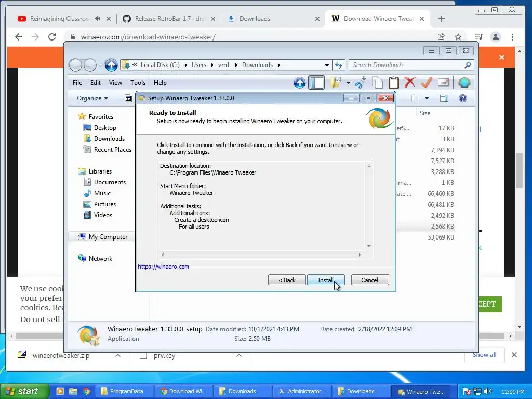532x399 pixels.
Task: Select Network in navigation pane
Action: (100, 259)
